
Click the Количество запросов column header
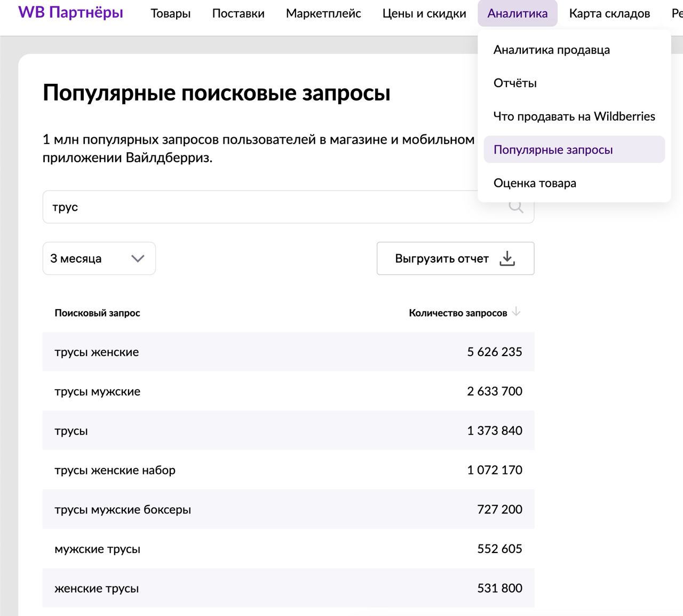point(457,313)
